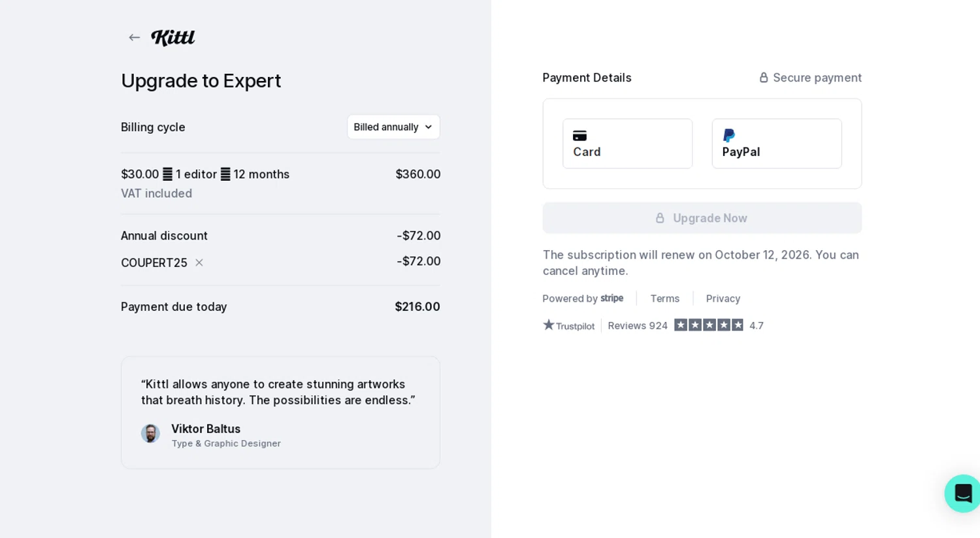Click the PayPal logo icon
This screenshot has width=980, height=538.
(729, 136)
